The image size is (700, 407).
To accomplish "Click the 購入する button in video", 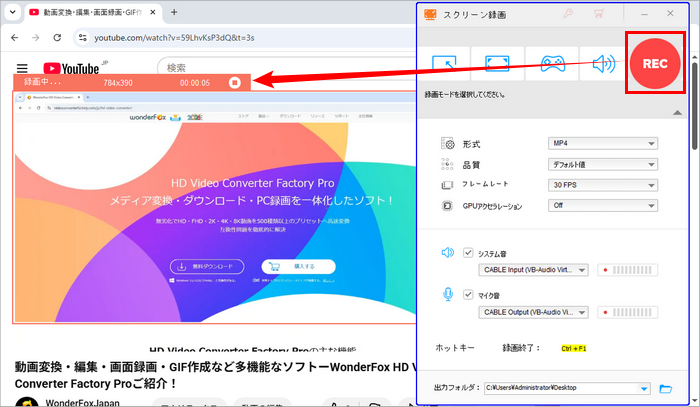I will (298, 266).
